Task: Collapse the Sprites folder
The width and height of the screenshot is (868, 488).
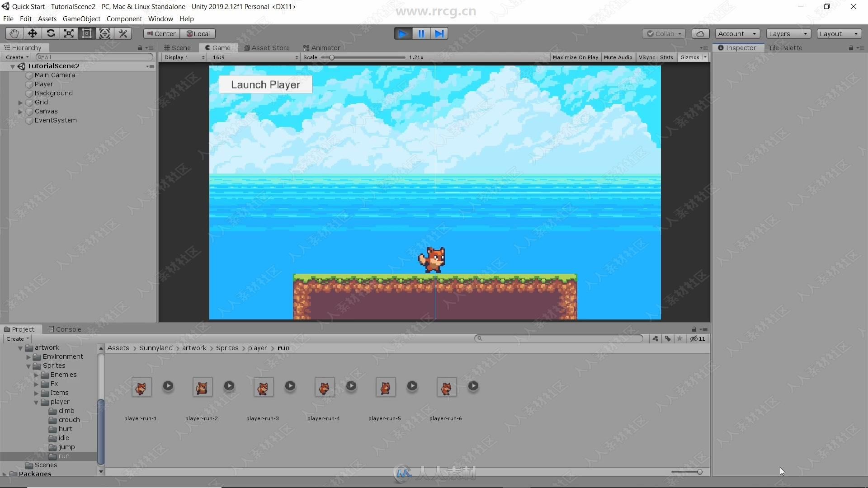Action: [x=28, y=366]
